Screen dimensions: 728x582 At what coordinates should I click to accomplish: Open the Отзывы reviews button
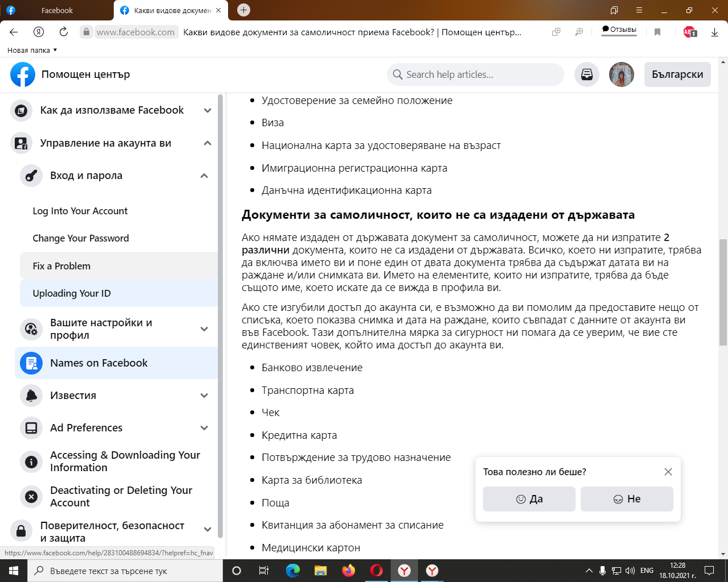(x=619, y=30)
